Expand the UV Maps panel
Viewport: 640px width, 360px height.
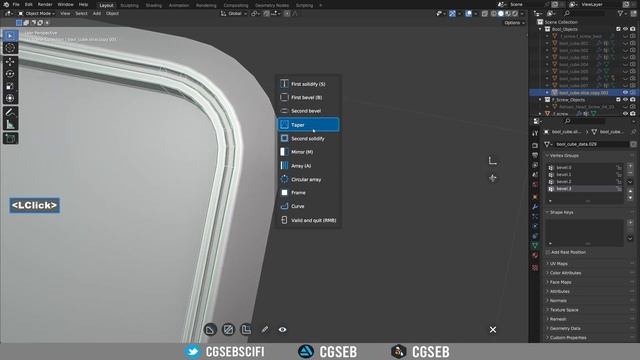coord(559,264)
